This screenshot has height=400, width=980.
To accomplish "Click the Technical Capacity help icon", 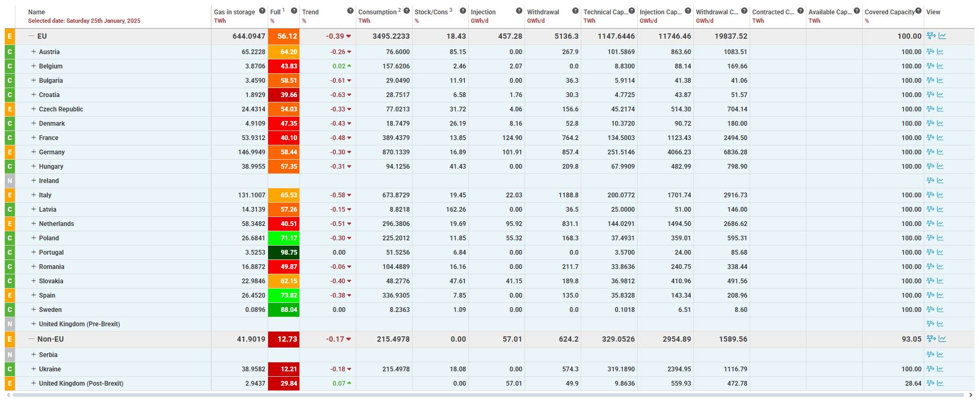I will click(632, 11).
